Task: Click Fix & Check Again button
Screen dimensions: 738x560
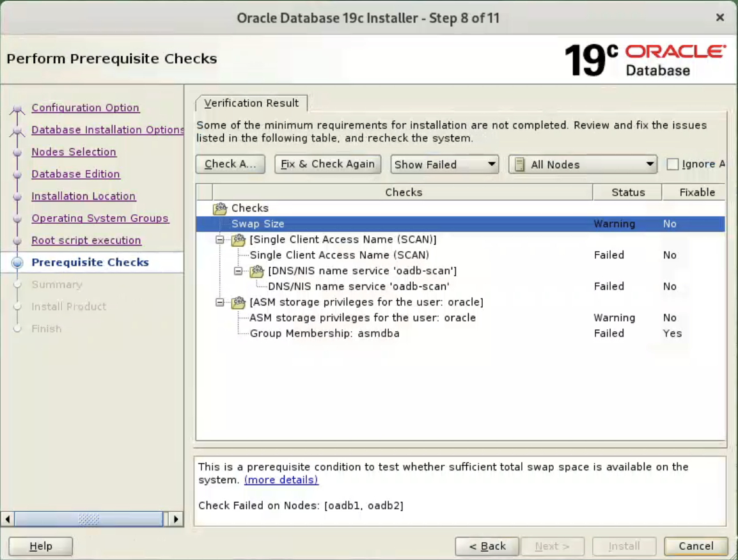Action: tap(327, 164)
